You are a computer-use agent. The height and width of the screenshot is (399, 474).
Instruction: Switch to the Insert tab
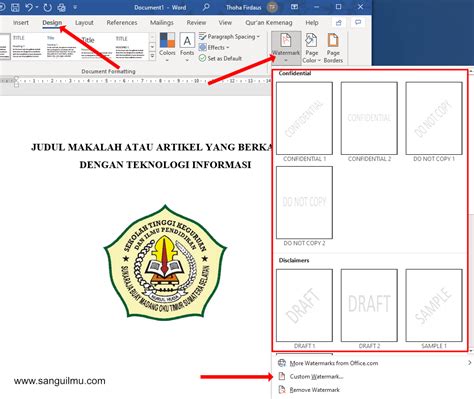click(x=21, y=23)
